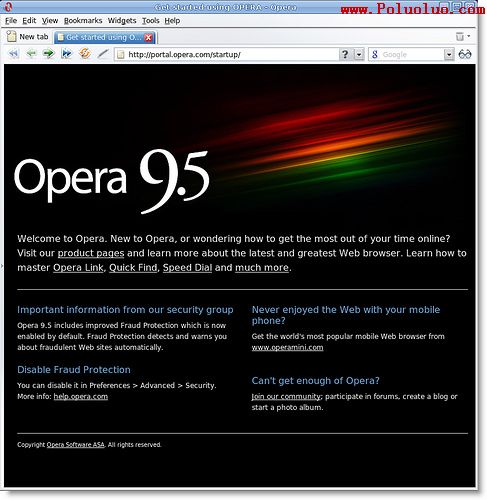Click the New tab button

[x=28, y=37]
